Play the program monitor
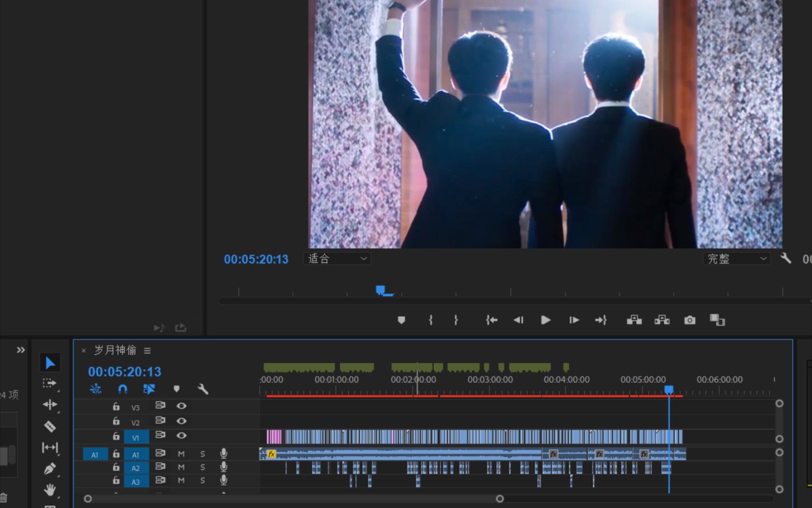The image size is (812, 508). point(546,320)
